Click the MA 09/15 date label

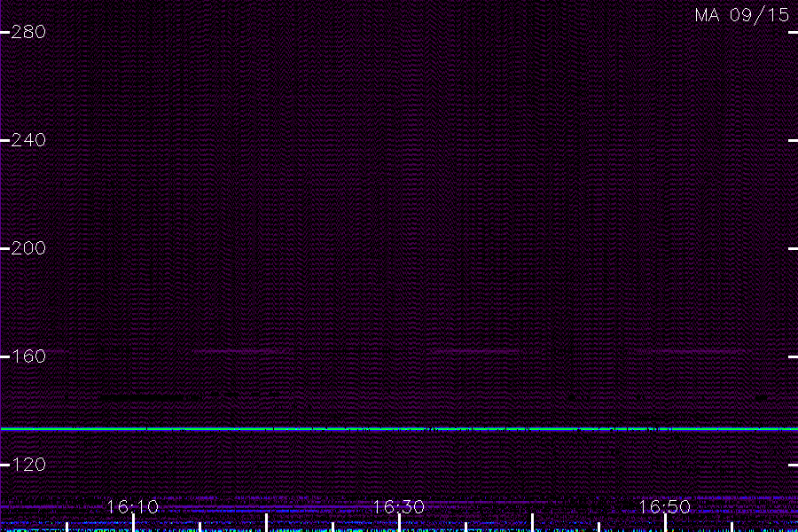pos(742,15)
